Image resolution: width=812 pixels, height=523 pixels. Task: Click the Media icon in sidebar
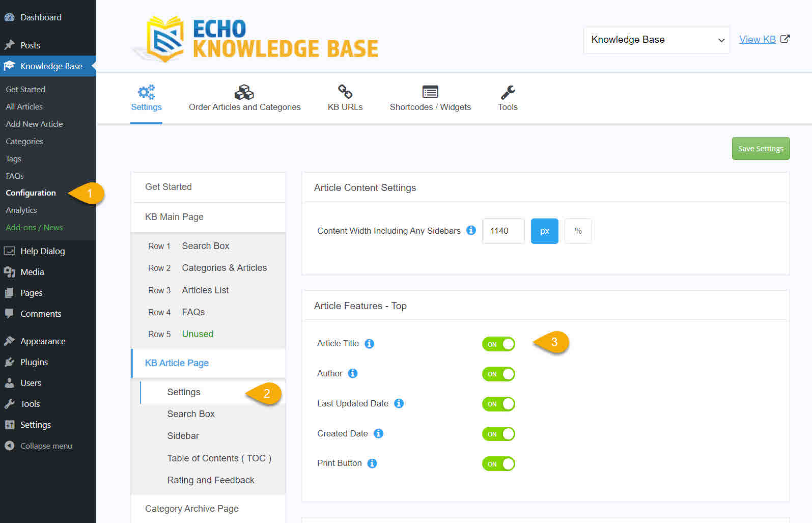[9, 272]
